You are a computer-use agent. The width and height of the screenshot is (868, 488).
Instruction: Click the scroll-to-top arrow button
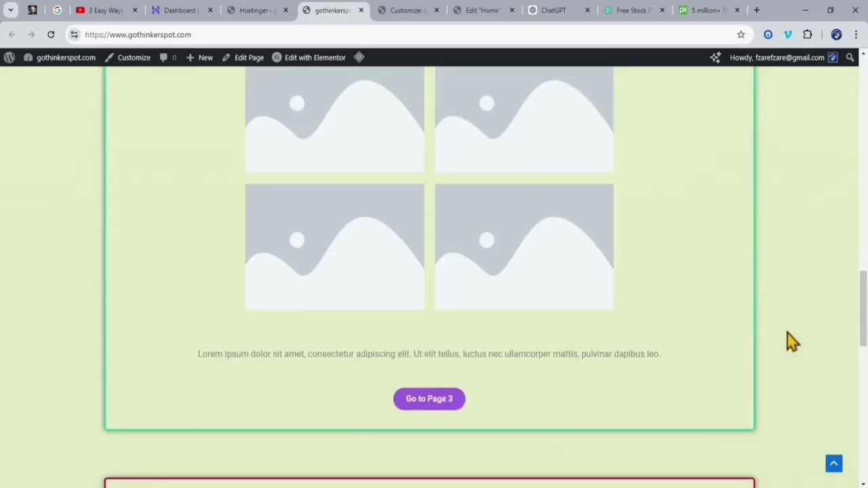tap(834, 464)
